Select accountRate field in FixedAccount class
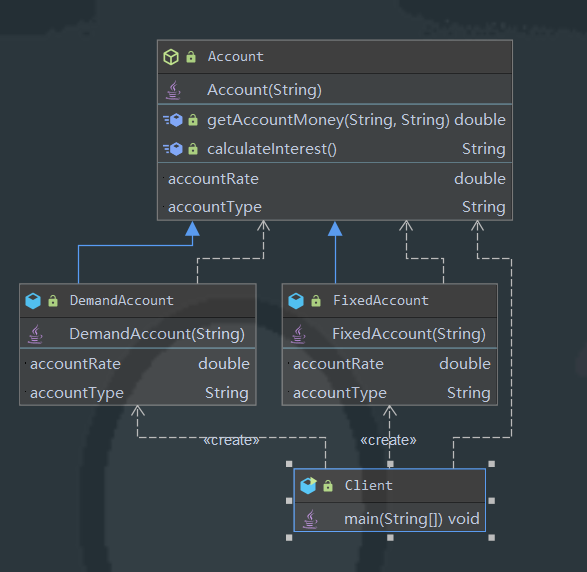The width and height of the screenshot is (587, 572). coord(390,364)
